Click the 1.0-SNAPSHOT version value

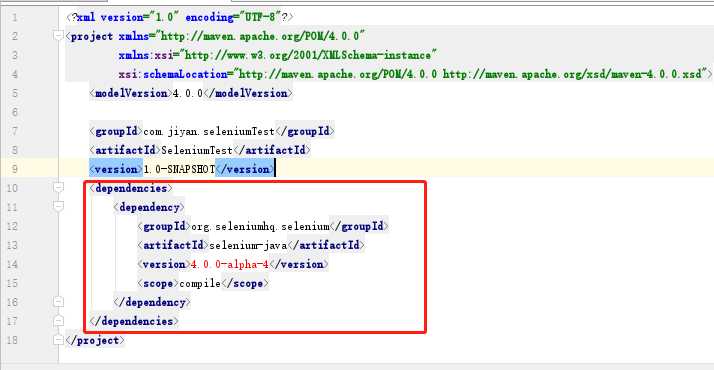point(179,169)
